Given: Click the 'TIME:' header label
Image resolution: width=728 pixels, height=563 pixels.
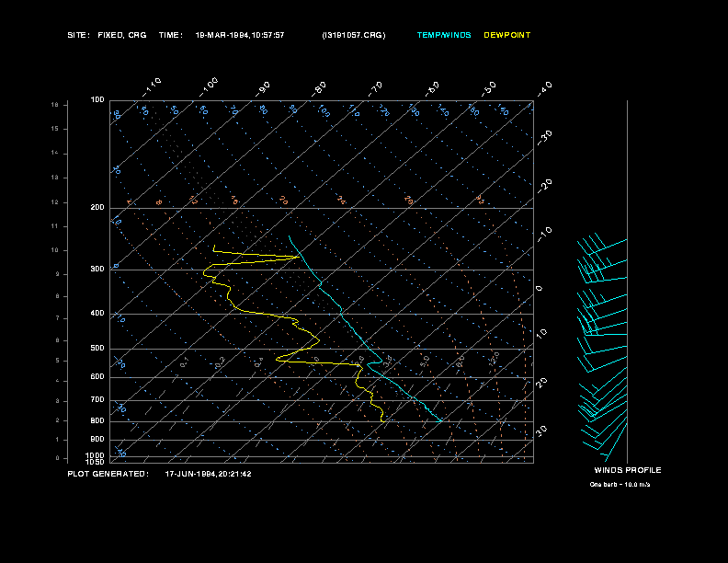Looking at the screenshot, I should coord(171,35).
